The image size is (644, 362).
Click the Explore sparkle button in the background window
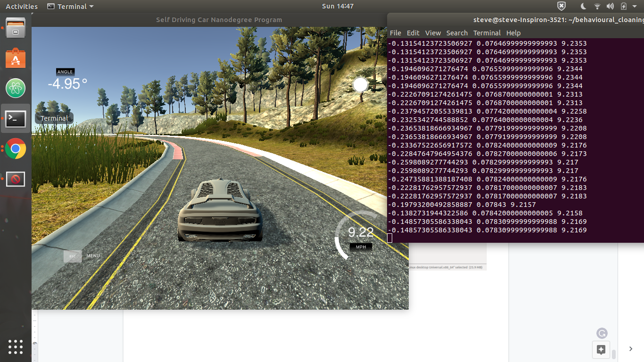[601, 350]
